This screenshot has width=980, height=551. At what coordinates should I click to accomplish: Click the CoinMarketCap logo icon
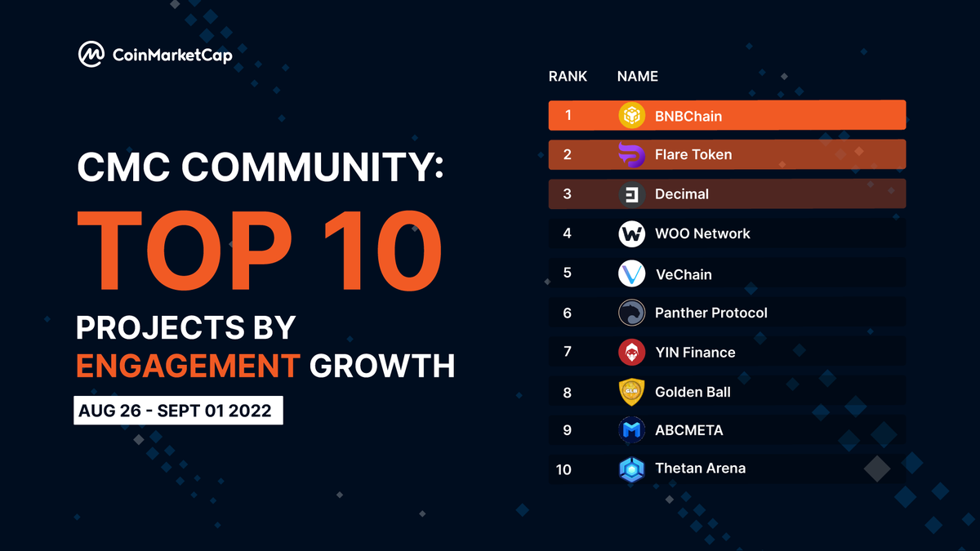coord(91,55)
